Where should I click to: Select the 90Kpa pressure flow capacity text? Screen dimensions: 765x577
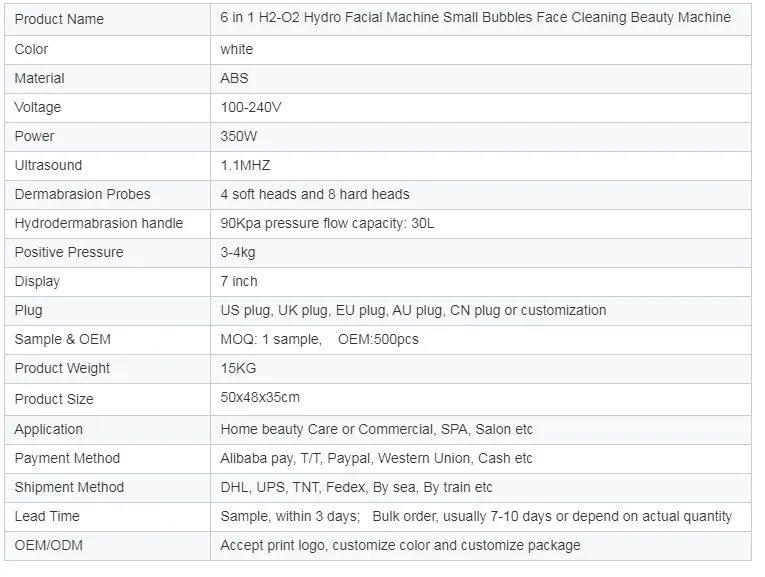(327, 223)
